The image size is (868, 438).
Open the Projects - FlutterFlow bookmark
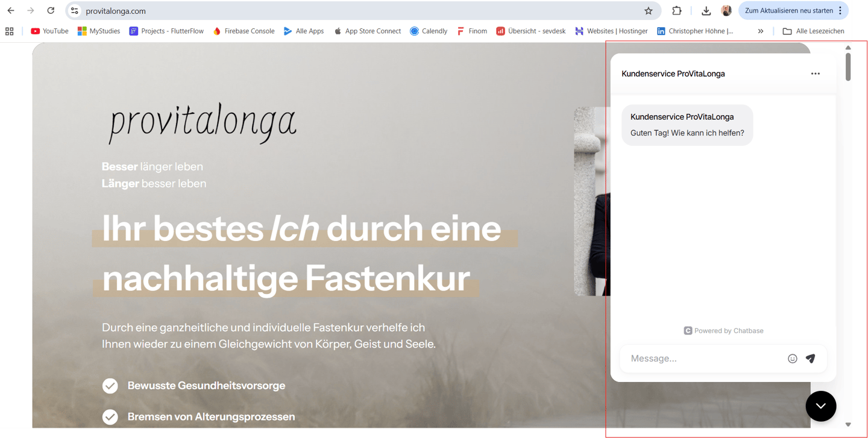coord(166,31)
